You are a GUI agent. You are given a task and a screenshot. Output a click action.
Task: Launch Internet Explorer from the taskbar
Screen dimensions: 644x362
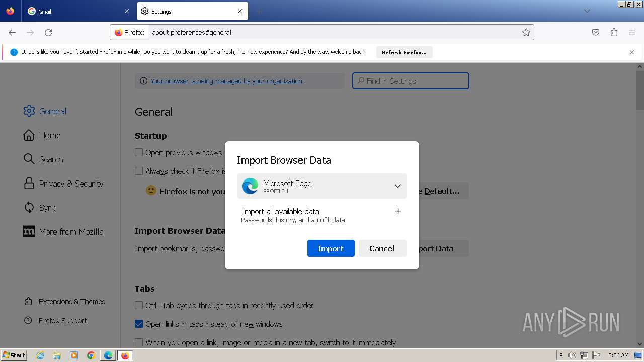click(x=40, y=355)
